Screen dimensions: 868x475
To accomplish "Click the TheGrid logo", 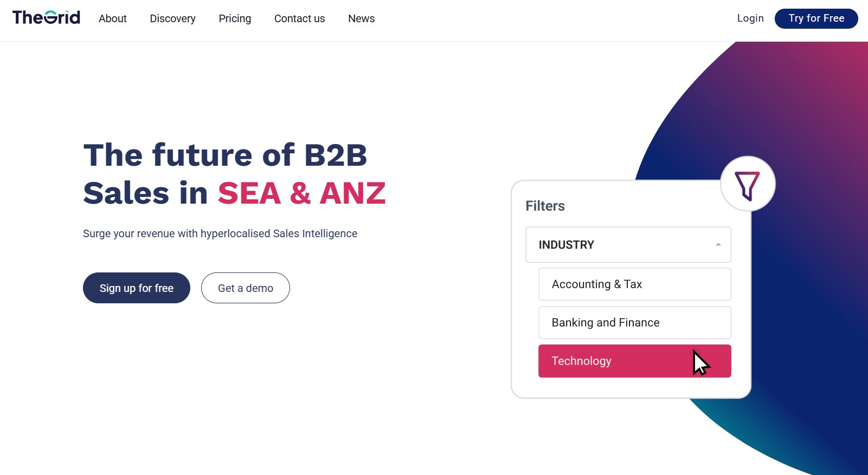I will coord(46,18).
